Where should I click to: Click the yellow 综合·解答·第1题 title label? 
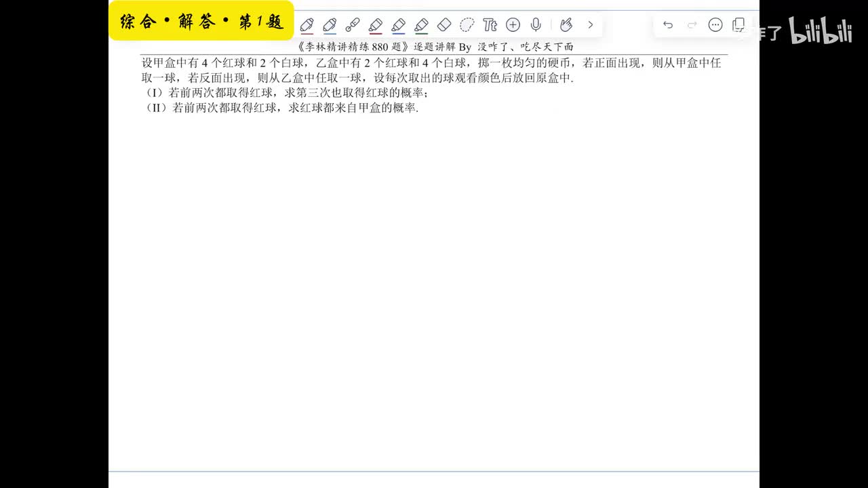pyautogui.click(x=201, y=21)
